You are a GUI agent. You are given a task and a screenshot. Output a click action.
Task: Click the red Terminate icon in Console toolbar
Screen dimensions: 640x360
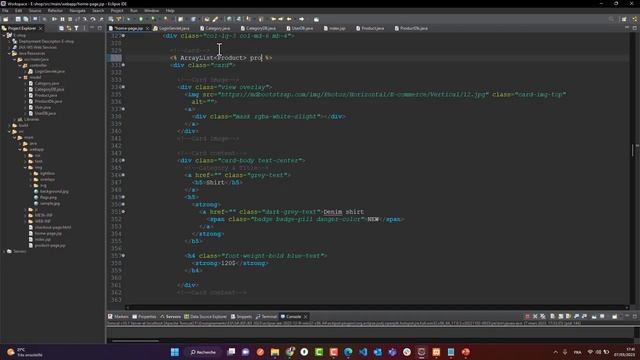coord(527,316)
